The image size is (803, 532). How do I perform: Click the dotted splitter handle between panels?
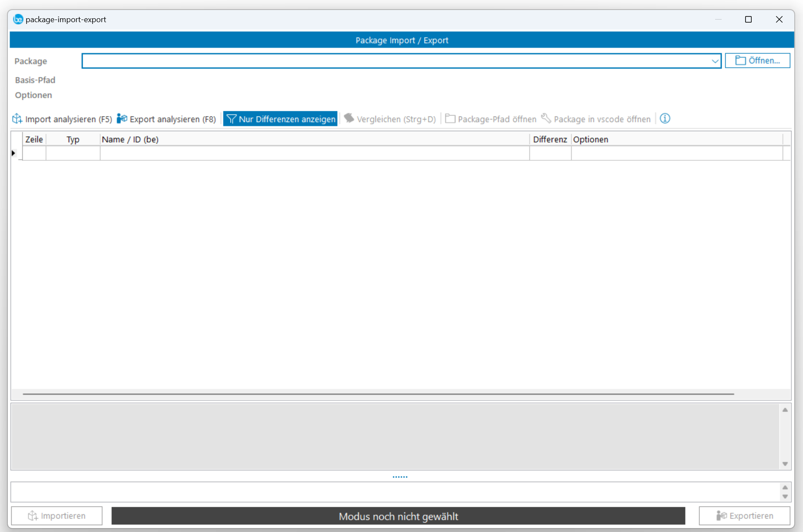click(x=400, y=477)
